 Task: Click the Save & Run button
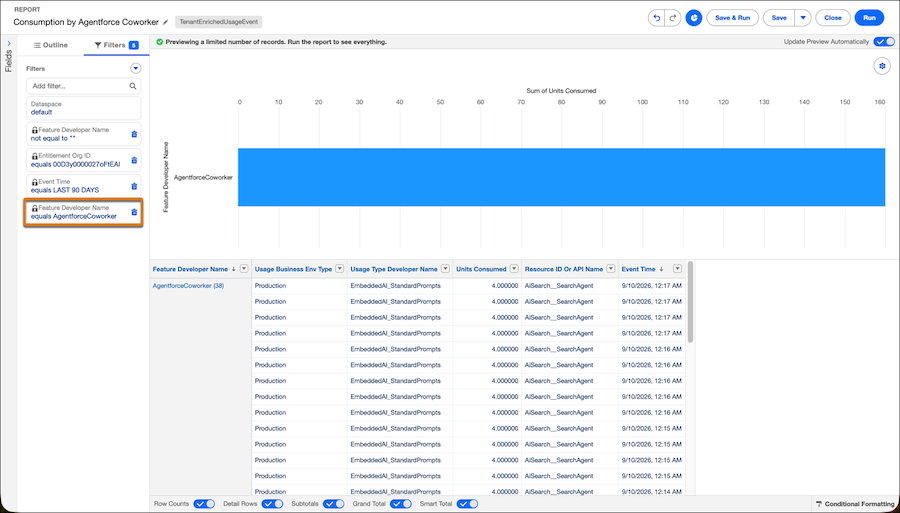tap(732, 18)
